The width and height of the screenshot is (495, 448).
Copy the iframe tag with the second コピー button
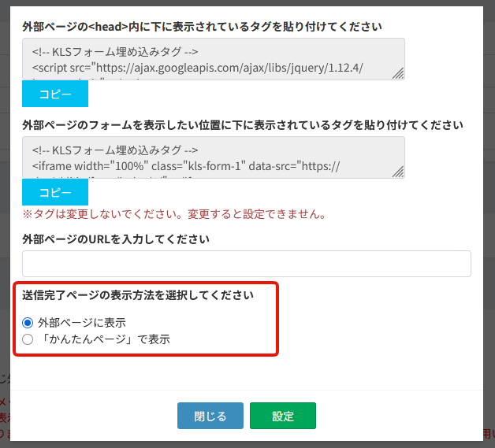click(55, 192)
